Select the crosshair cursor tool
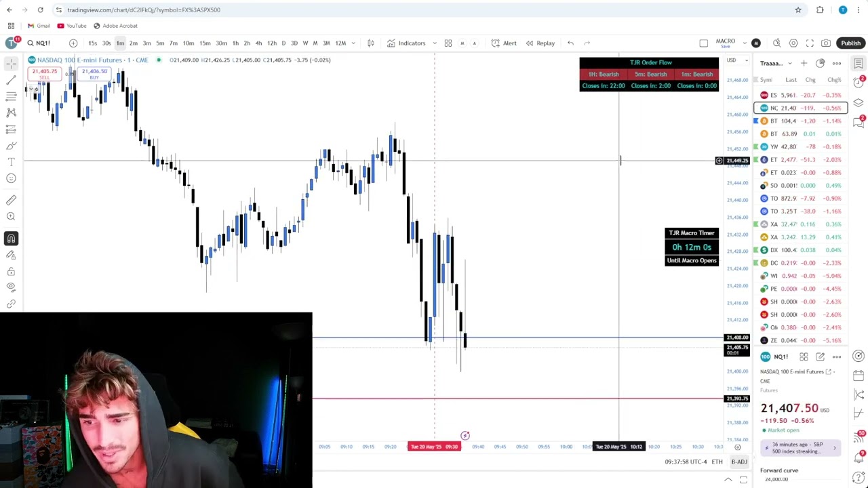 11,63
